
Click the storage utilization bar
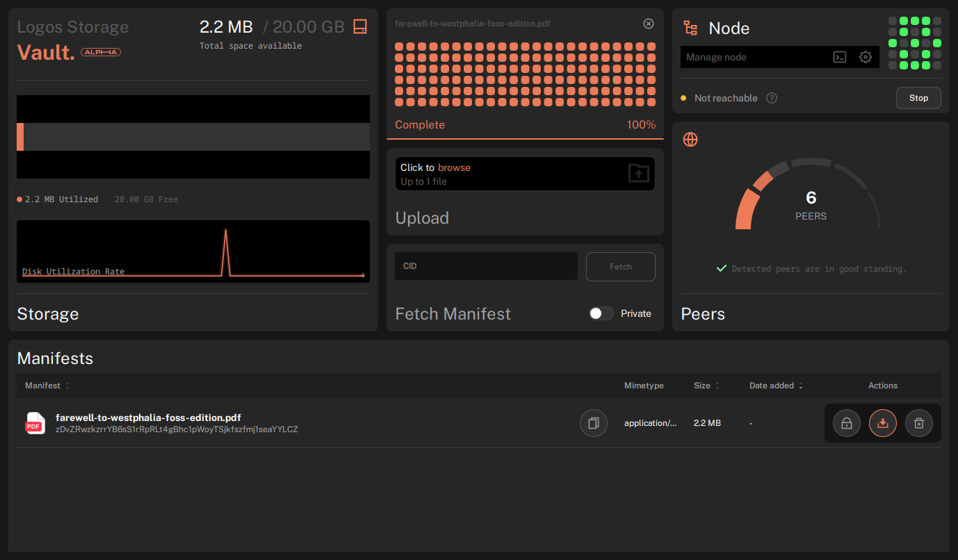193,137
